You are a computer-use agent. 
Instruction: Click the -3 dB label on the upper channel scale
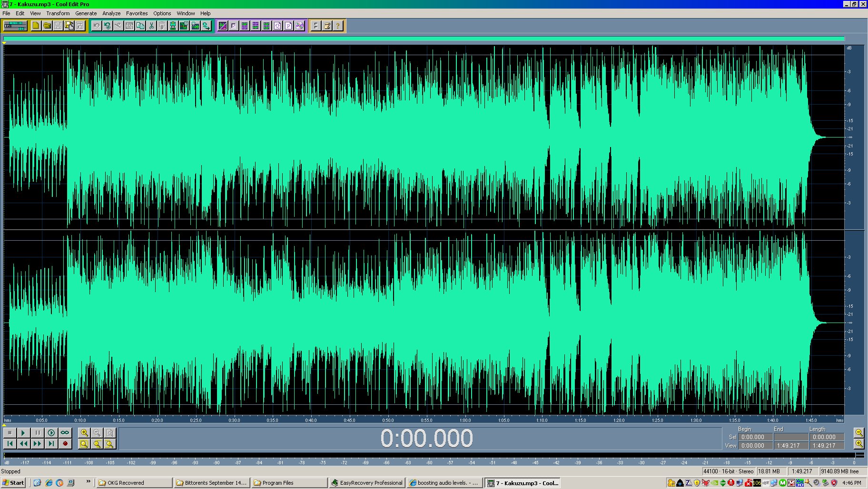point(848,72)
